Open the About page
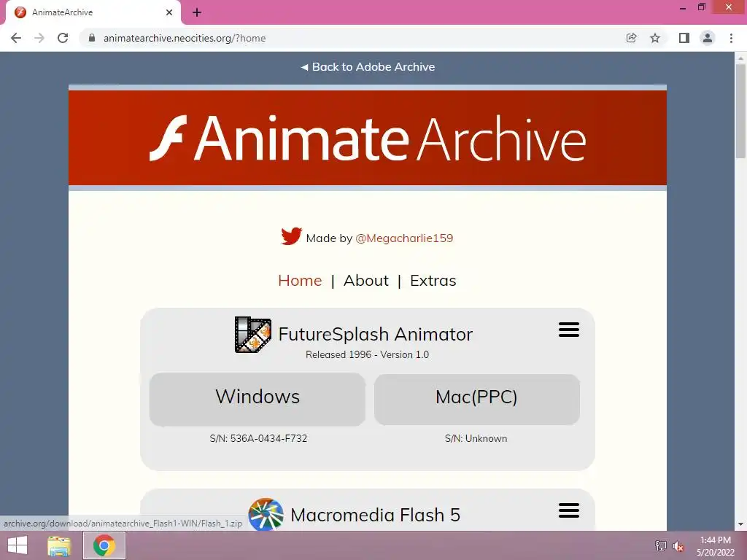 pyautogui.click(x=366, y=281)
